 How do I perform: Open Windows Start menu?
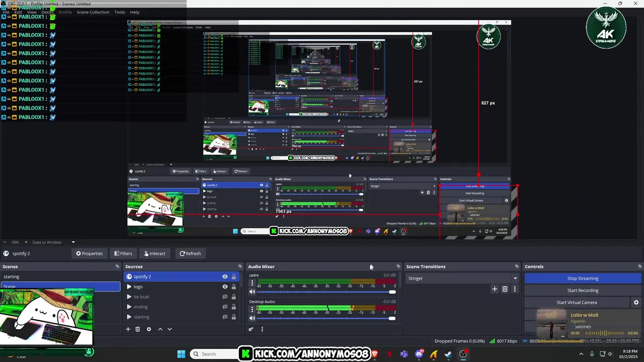tap(181, 354)
